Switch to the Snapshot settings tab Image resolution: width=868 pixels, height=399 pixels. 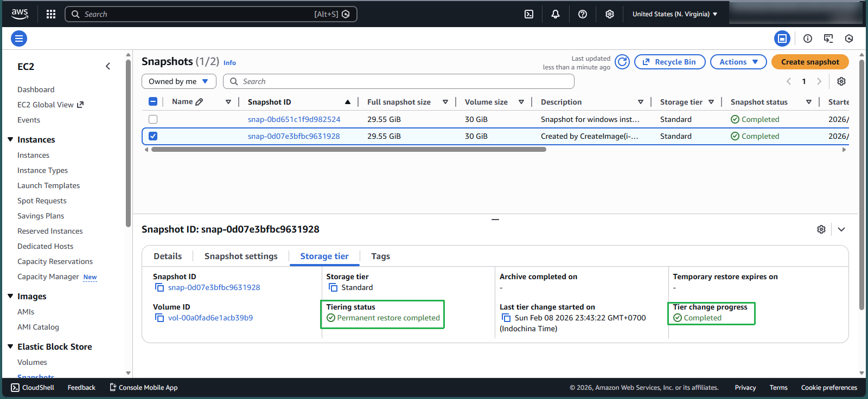click(x=241, y=256)
